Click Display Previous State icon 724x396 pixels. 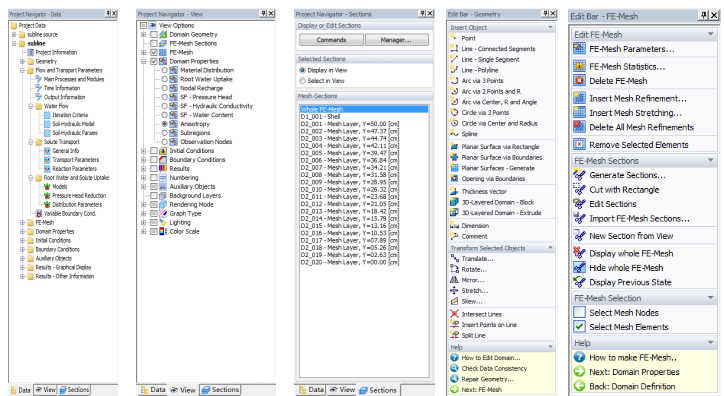point(579,282)
